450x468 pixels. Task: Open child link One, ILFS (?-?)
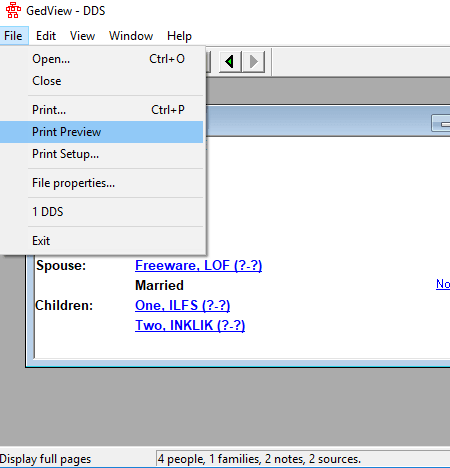(x=183, y=306)
